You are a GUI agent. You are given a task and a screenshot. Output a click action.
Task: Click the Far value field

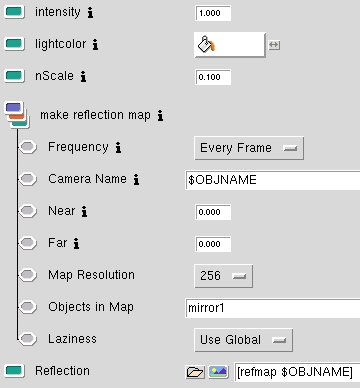tap(213, 244)
